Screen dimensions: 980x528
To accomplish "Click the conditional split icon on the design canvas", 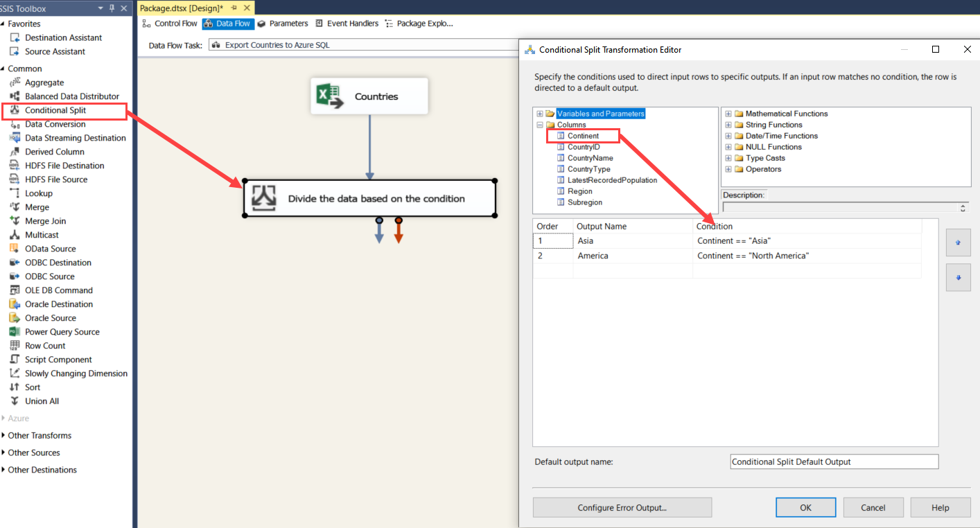I will [x=264, y=198].
